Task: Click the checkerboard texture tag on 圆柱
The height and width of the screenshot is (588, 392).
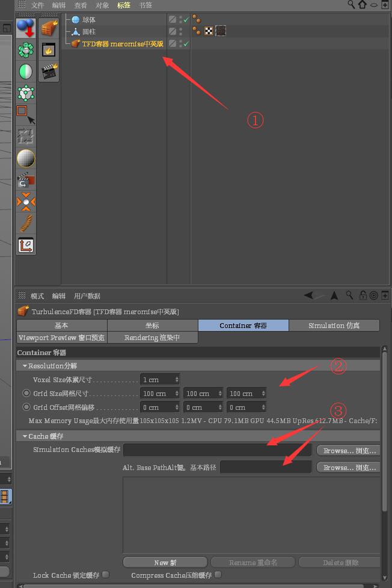Action: 209,31
